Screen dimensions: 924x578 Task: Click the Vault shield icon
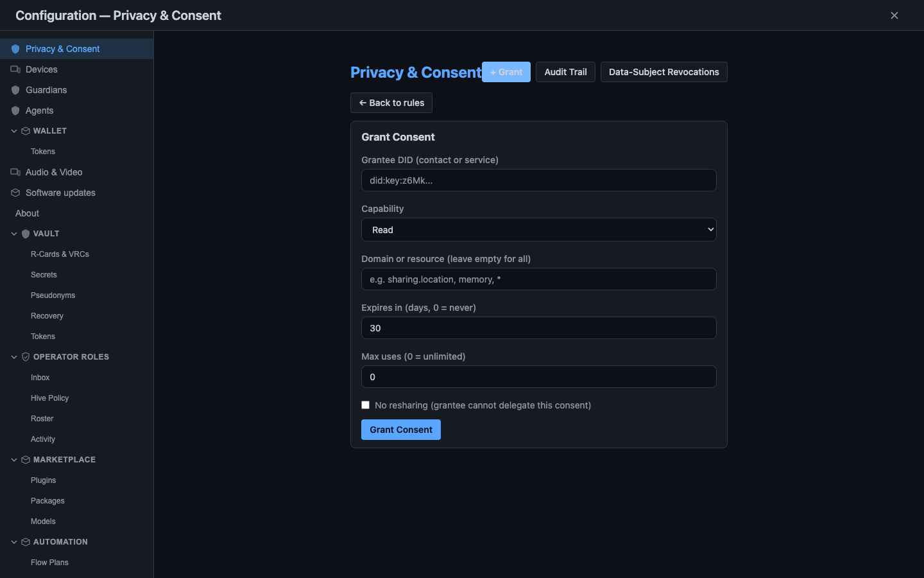pyautogui.click(x=26, y=234)
